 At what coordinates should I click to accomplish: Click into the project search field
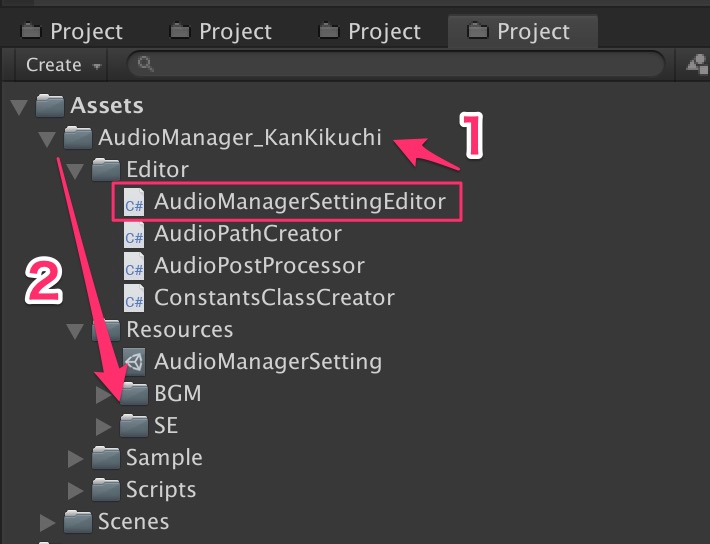(400, 65)
